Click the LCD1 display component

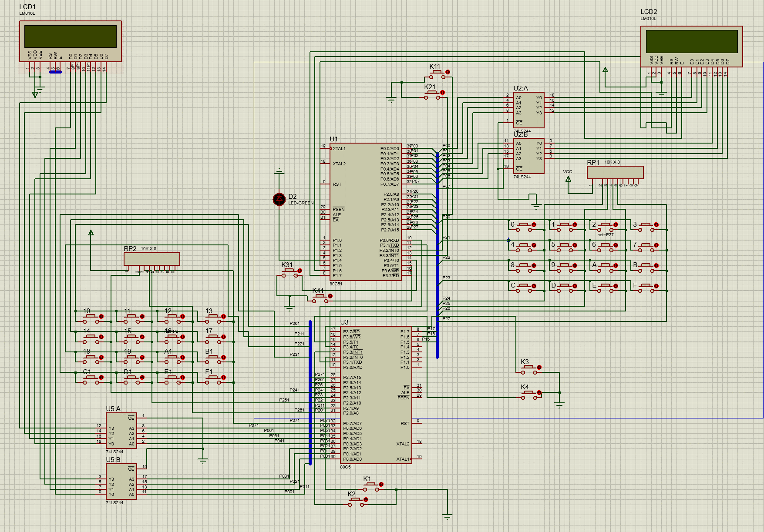(x=70, y=37)
